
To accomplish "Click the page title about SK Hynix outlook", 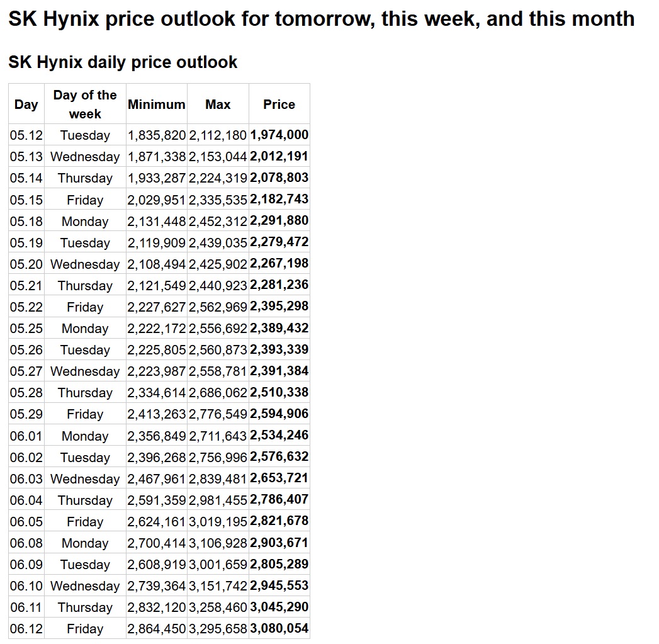I will point(321,19).
